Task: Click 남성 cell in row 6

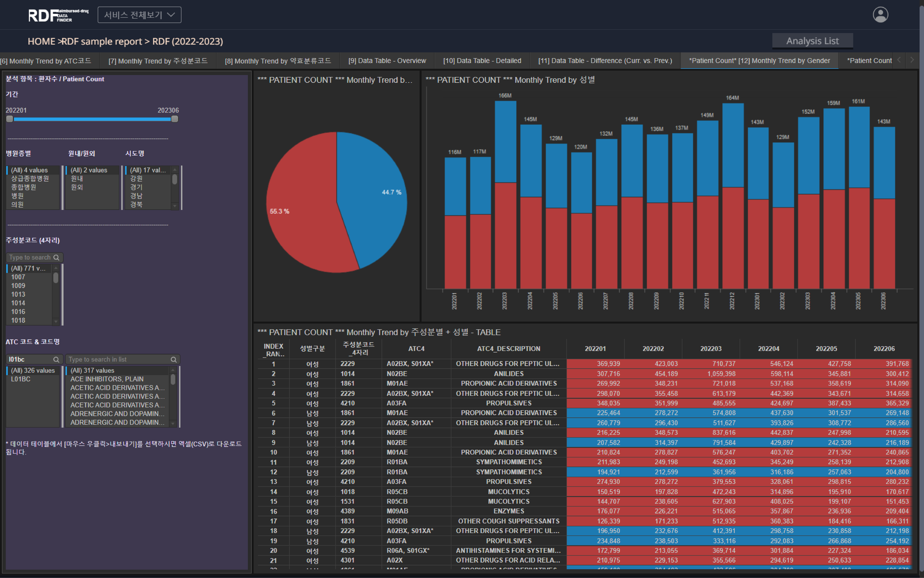Action: coord(312,413)
